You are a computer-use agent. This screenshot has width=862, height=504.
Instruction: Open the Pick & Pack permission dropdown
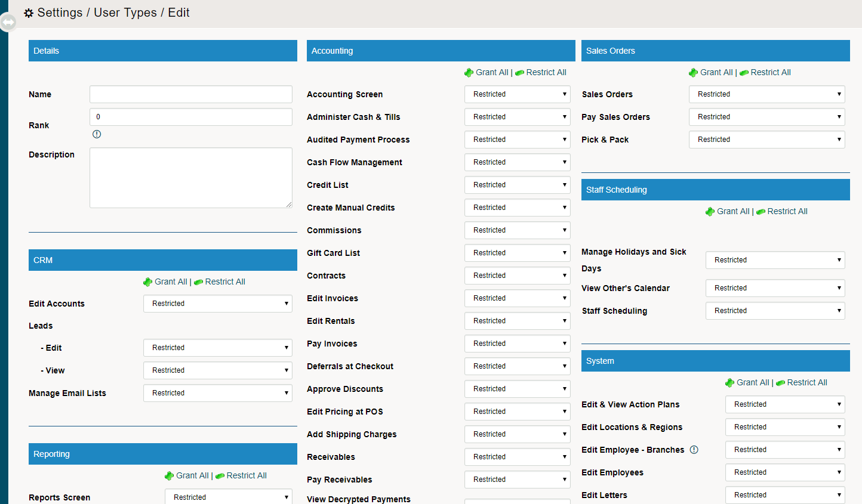point(766,140)
